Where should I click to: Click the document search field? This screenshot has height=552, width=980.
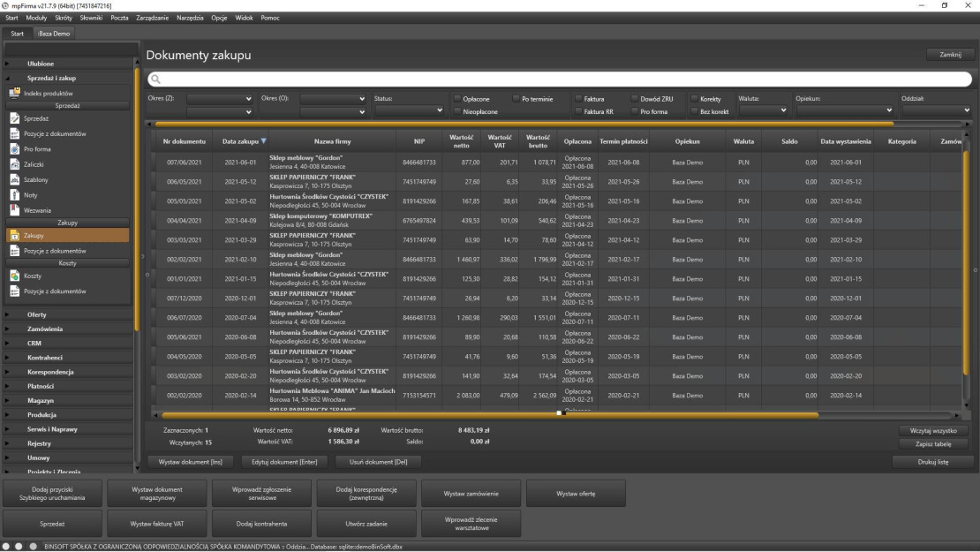(x=558, y=79)
